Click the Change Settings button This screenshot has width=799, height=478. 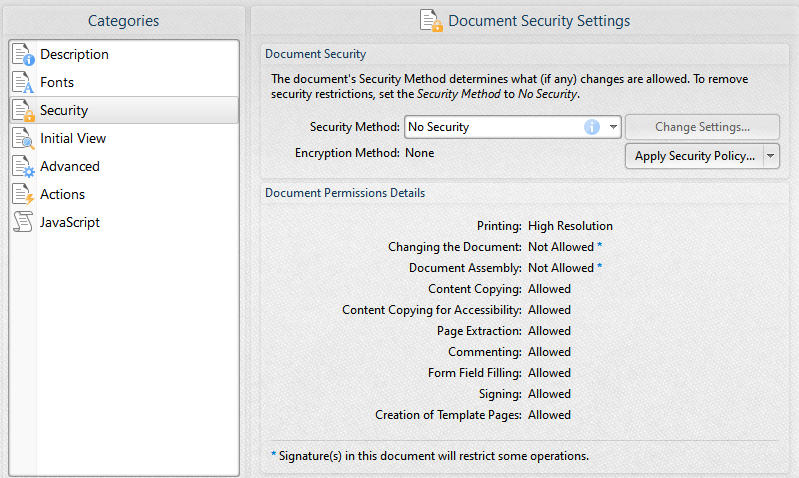pos(702,127)
